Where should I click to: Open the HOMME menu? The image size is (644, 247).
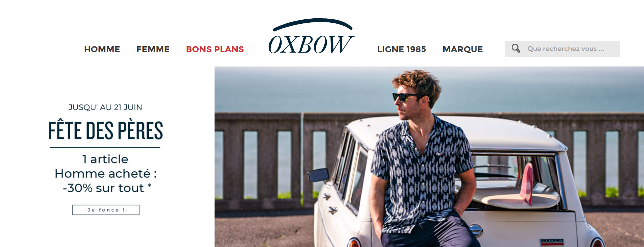click(x=102, y=49)
